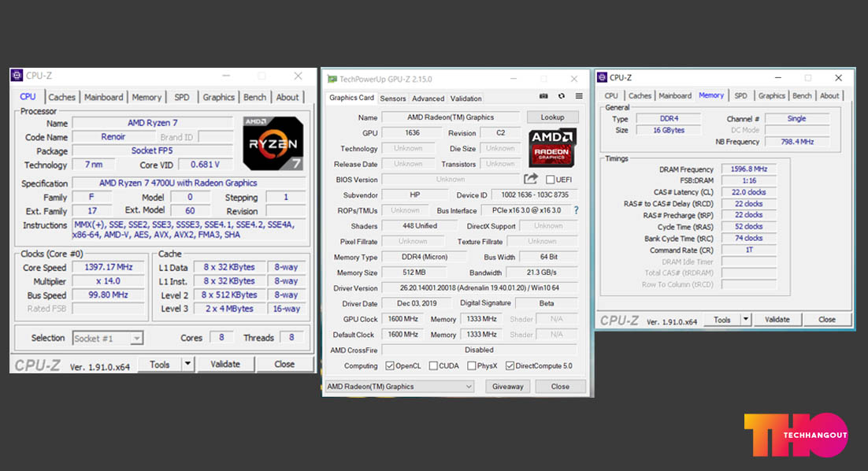868x471 pixels.
Task: Refresh GPU-Z readings with the refresh icon
Action: (562, 96)
